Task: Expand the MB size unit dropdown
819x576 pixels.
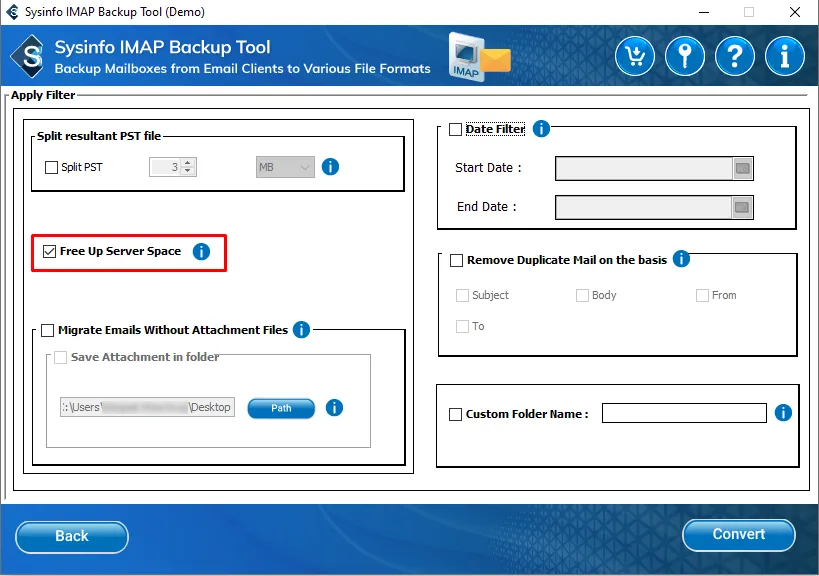Action: tap(285, 167)
